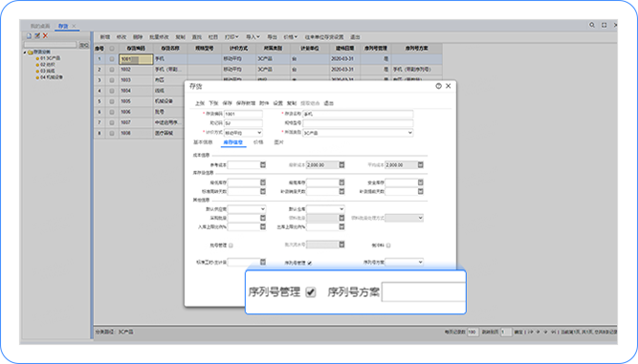This screenshot has height=364, width=638.
Task: Click 下张 in dialog toolbar
Action: pyautogui.click(x=213, y=103)
